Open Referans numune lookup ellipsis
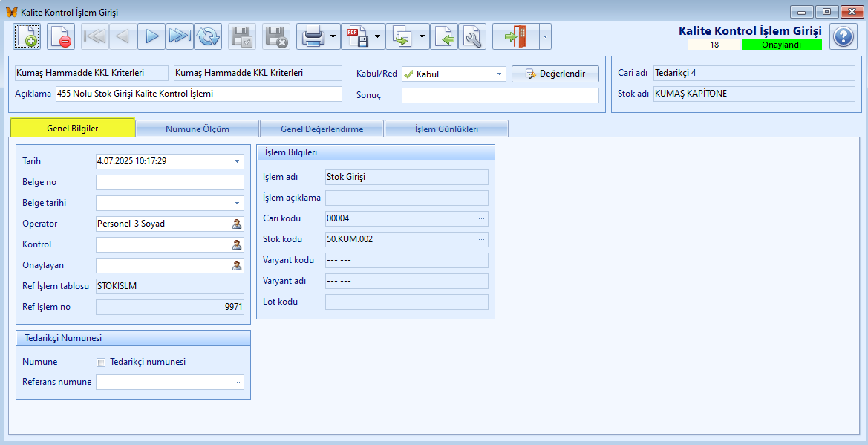Screen dimensions: 868x445 237,382
